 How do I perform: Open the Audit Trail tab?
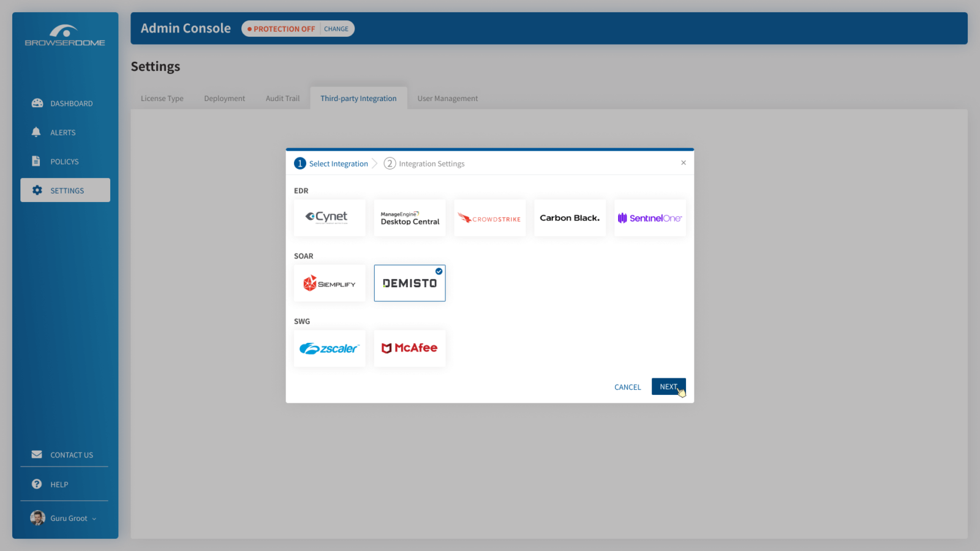(x=283, y=99)
